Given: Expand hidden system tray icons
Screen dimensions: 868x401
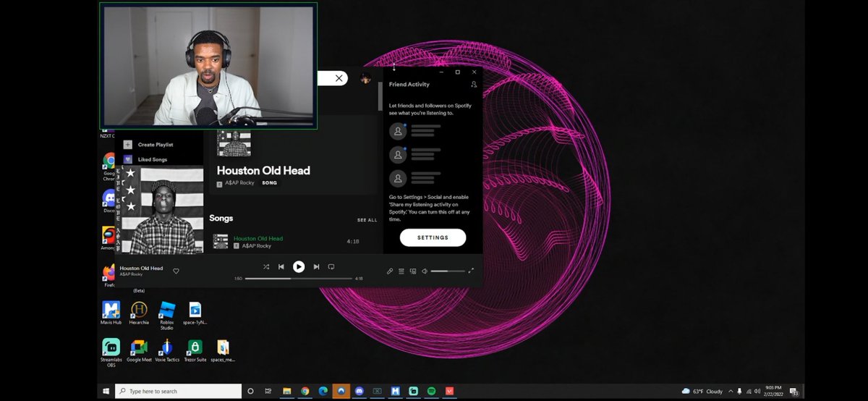Looking at the screenshot, I should [731, 391].
